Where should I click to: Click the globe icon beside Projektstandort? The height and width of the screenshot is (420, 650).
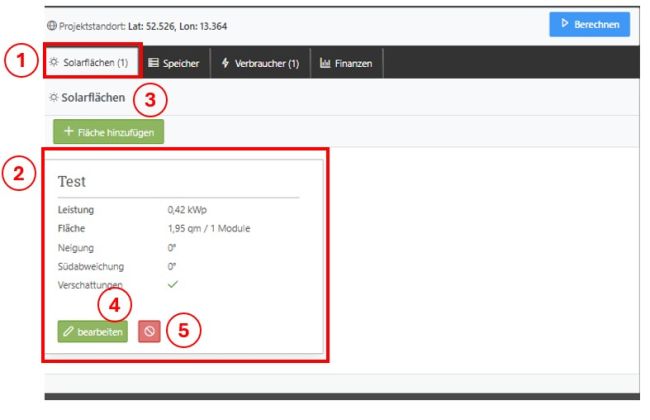click(x=52, y=26)
